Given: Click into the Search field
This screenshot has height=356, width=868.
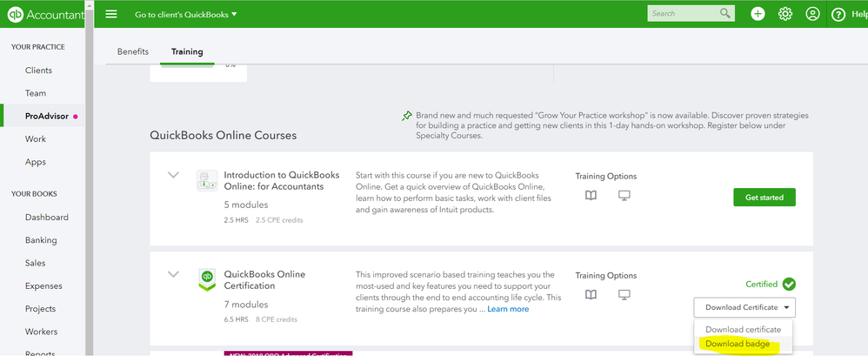Looking at the screenshot, I should 683,14.
